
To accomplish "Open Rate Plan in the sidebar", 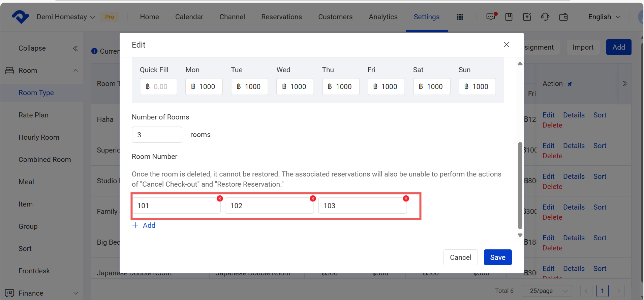I will click(x=33, y=115).
